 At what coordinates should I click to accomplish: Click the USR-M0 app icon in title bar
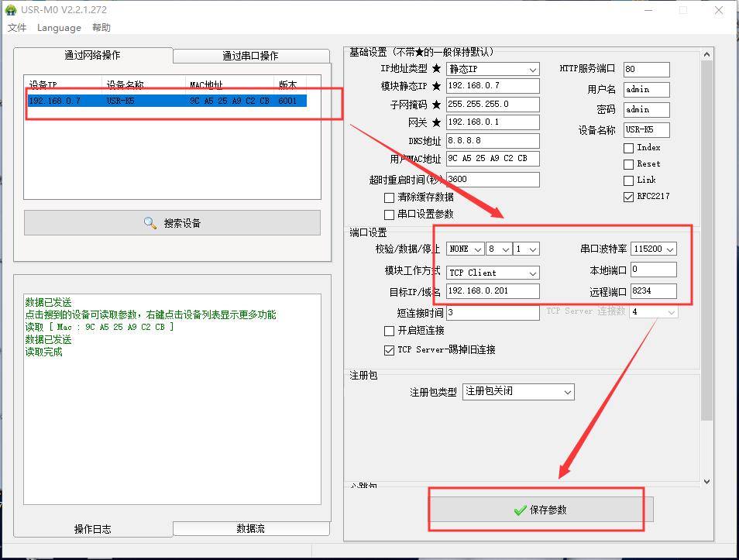pos(11,10)
